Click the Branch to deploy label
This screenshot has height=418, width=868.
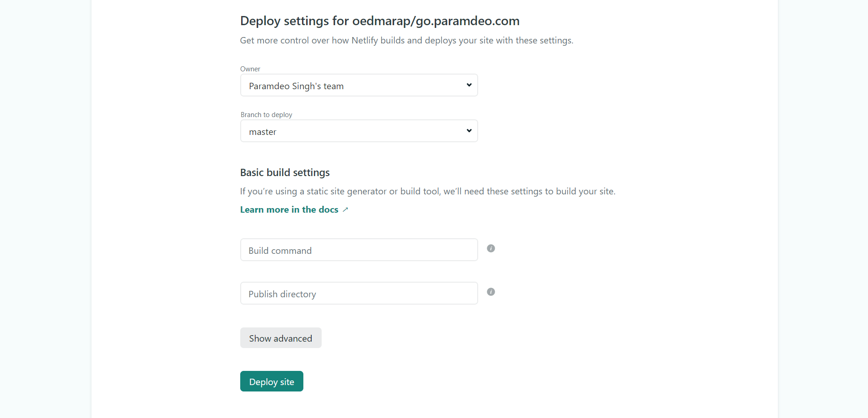266,115
